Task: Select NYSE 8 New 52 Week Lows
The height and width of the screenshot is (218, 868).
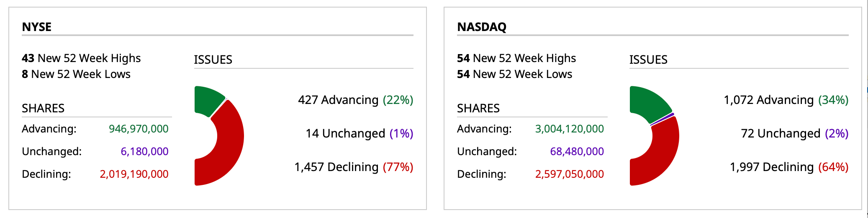Action: pyautogui.click(x=76, y=74)
